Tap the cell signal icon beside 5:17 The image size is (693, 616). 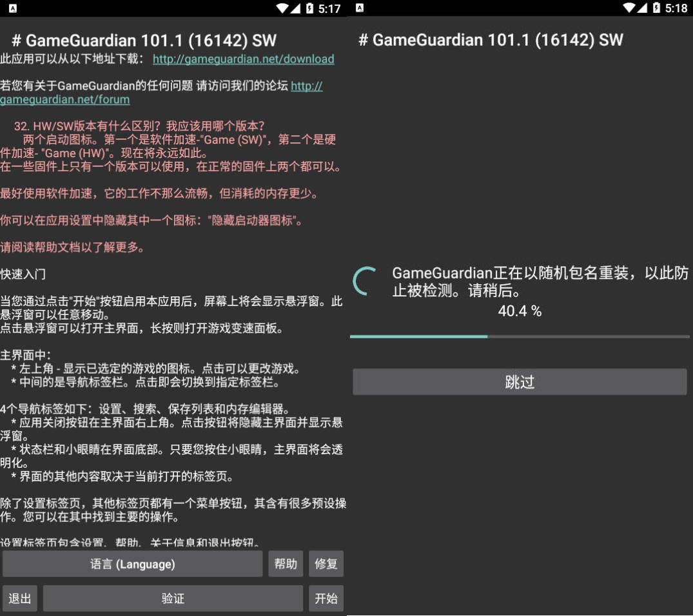[x=295, y=8]
